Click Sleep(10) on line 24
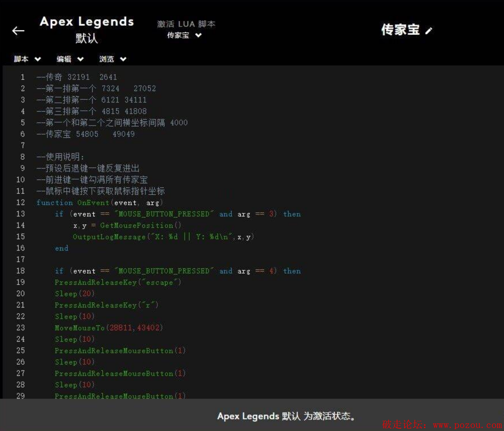The width and height of the screenshot is (504, 431). pyautogui.click(x=74, y=339)
